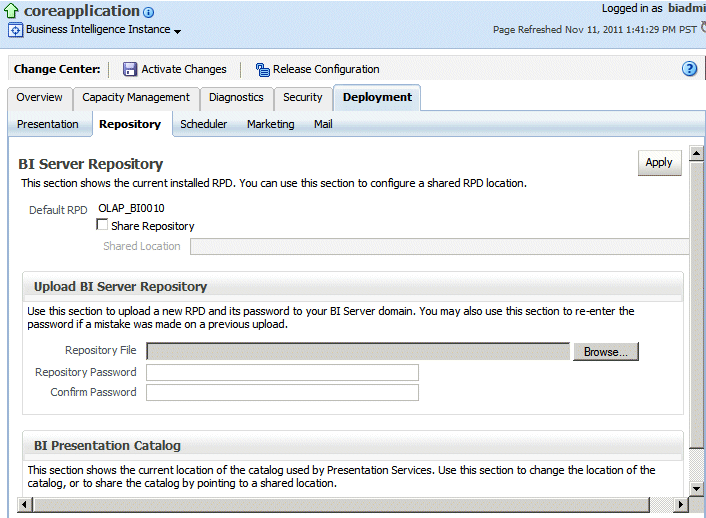Viewport: 706px width, 518px height.
Task: Enable the Share Repository checkbox
Action: [x=102, y=226]
